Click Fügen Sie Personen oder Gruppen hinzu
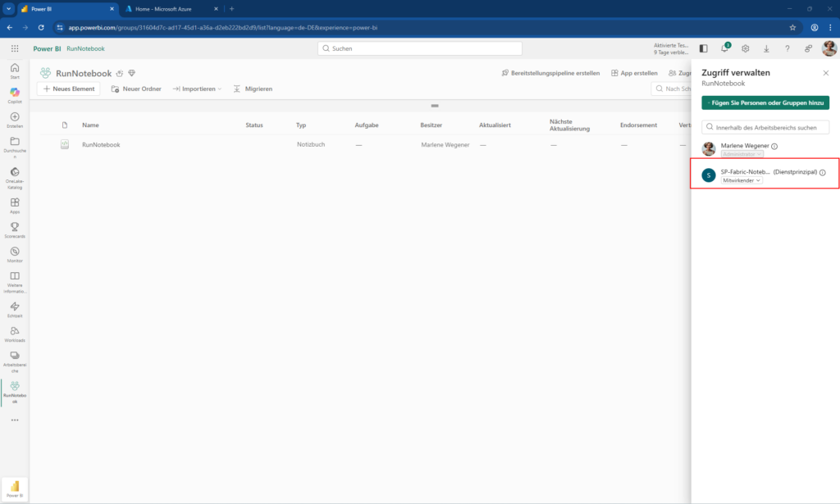The width and height of the screenshot is (840, 504). [765, 102]
